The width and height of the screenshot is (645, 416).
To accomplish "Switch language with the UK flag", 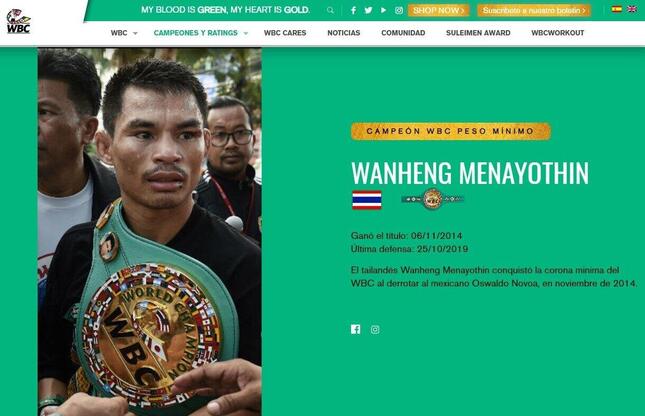I will [632, 9].
